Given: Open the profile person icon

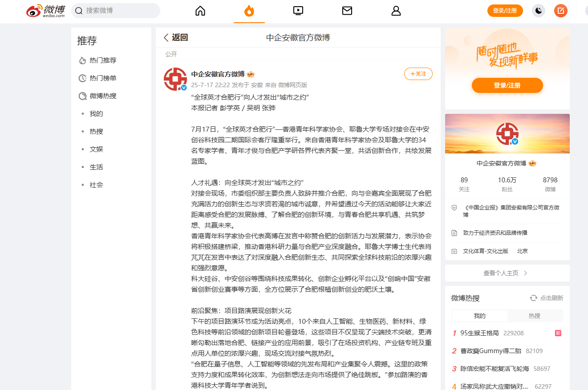Looking at the screenshot, I should pos(396,11).
